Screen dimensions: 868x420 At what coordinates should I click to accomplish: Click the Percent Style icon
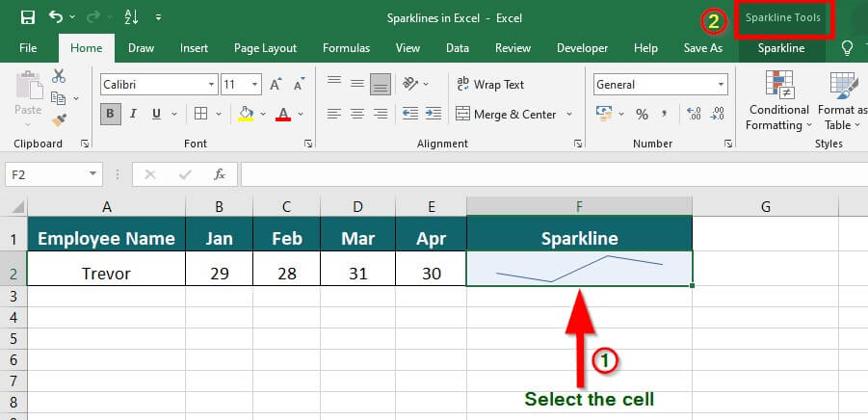click(642, 115)
